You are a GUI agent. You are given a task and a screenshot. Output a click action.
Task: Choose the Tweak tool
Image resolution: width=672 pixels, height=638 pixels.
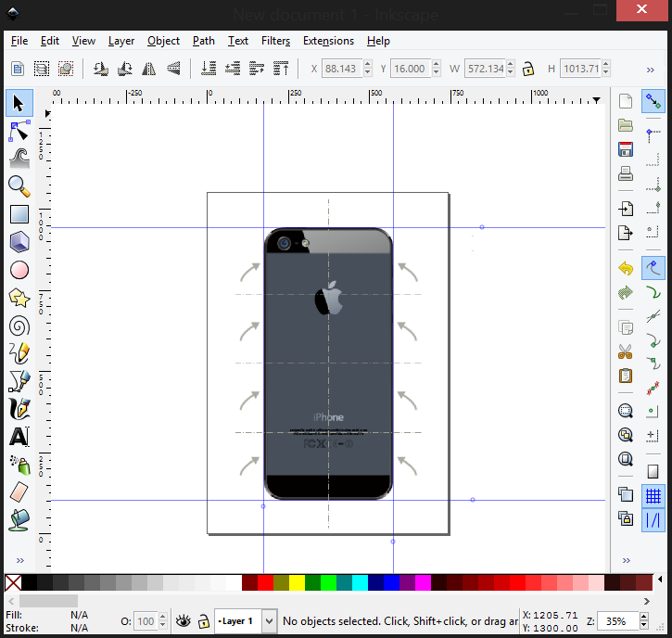coord(19,159)
